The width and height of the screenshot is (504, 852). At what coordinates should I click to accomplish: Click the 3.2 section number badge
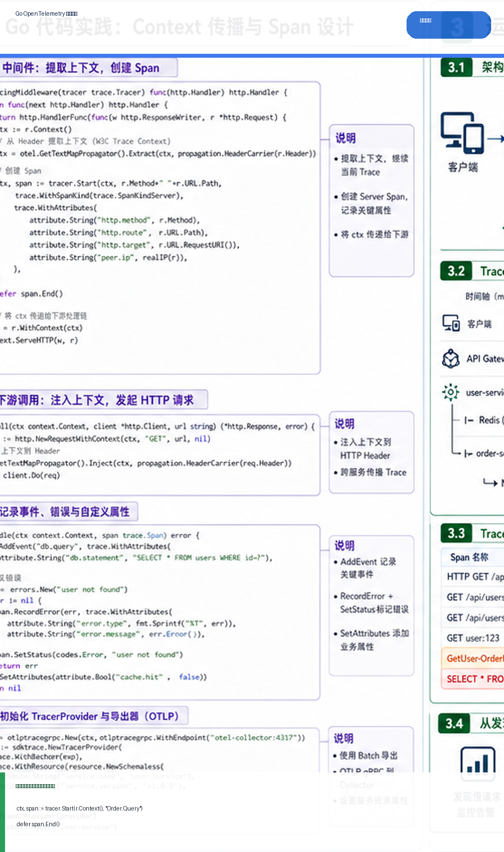[456, 271]
